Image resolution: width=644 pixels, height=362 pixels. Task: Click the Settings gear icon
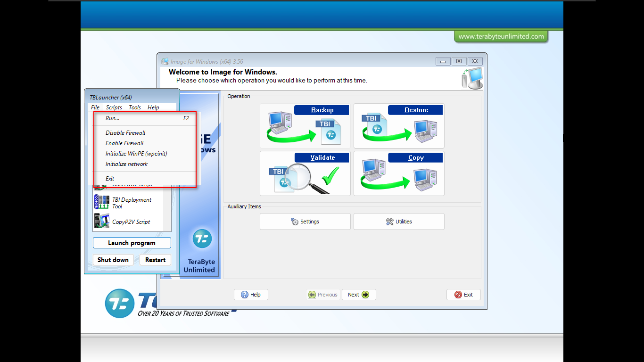pyautogui.click(x=295, y=222)
